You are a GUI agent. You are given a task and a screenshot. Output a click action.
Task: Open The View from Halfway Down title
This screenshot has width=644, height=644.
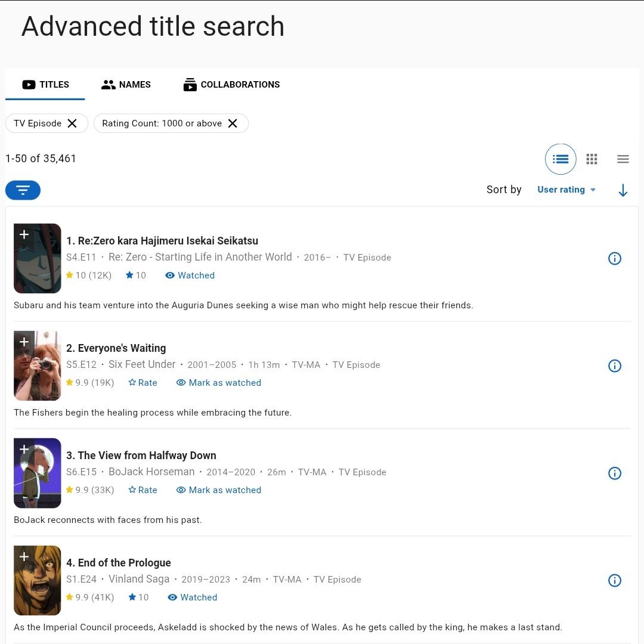point(141,455)
